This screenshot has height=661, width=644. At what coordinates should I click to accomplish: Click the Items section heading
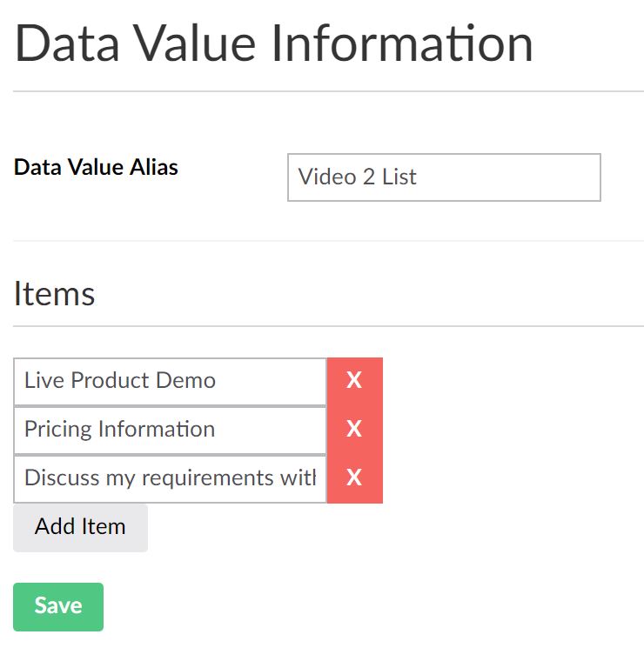[x=55, y=294]
